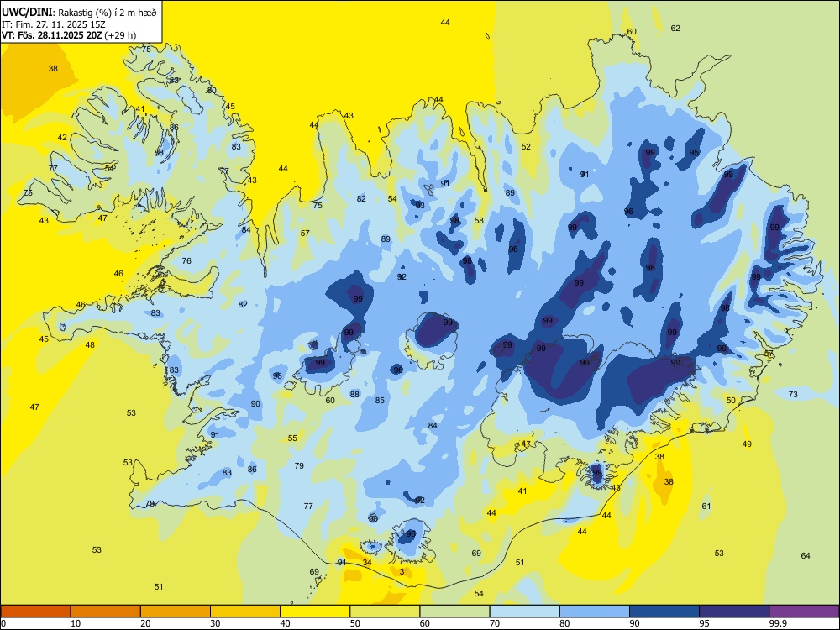Click the map value '62' offshore northeast
This screenshot has width=840, height=630.
coord(675,28)
